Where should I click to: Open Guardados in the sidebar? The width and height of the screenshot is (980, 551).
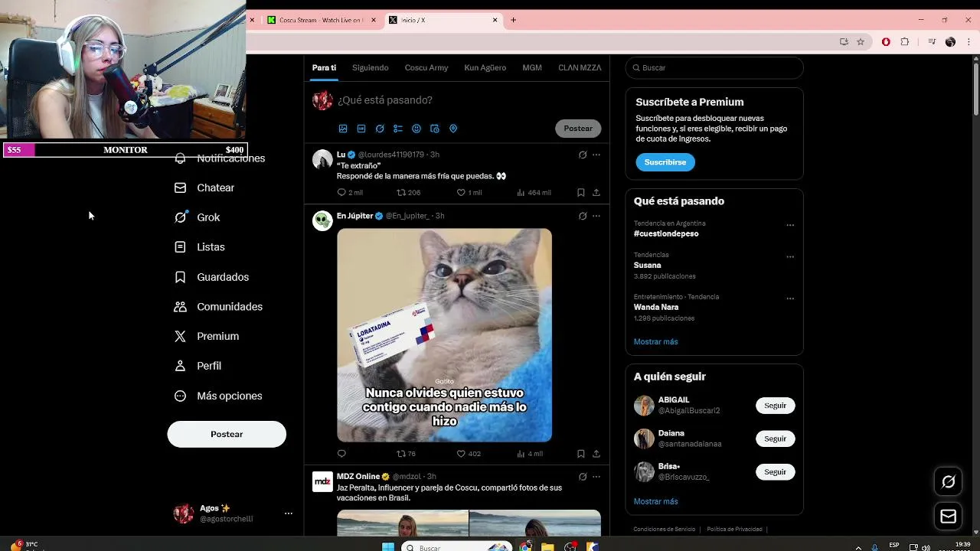[x=211, y=277]
